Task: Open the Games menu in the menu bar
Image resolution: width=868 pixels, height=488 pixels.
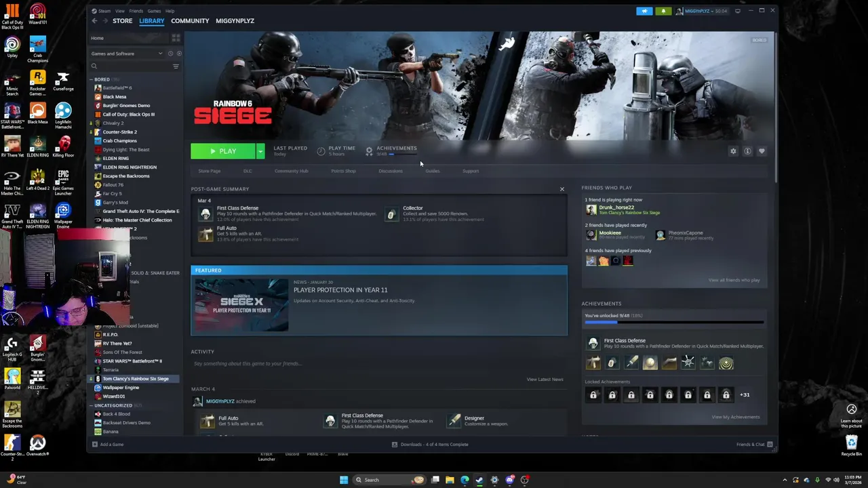Action: tap(154, 11)
